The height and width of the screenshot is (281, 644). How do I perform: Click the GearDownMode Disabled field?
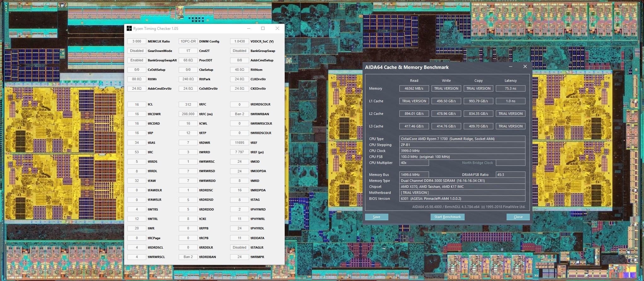tap(137, 51)
